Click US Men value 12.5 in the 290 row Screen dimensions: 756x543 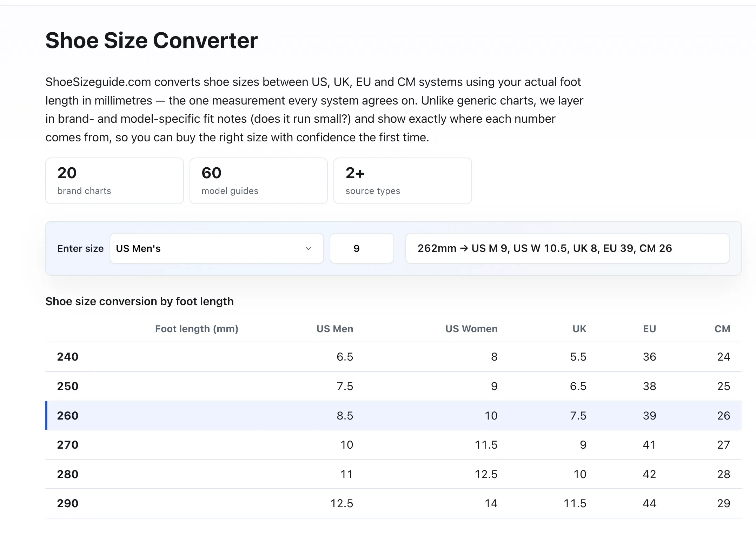coord(342,503)
